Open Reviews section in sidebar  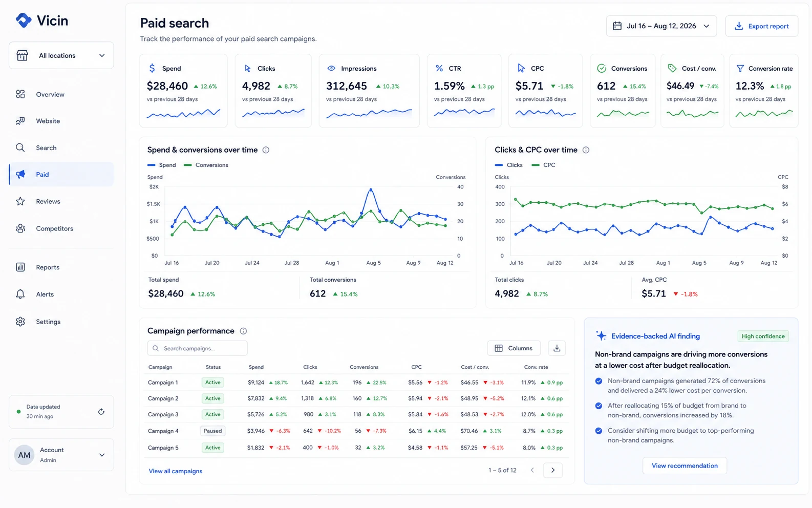(61, 201)
